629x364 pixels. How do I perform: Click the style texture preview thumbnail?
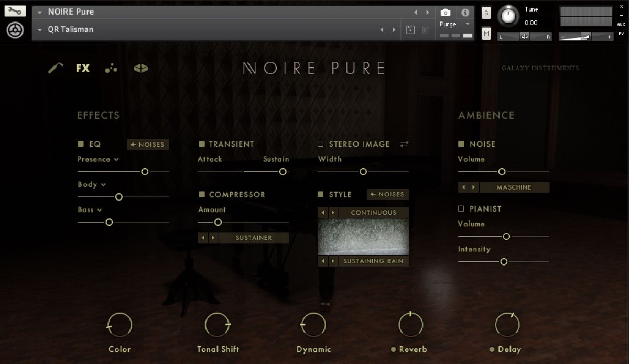[x=363, y=237]
